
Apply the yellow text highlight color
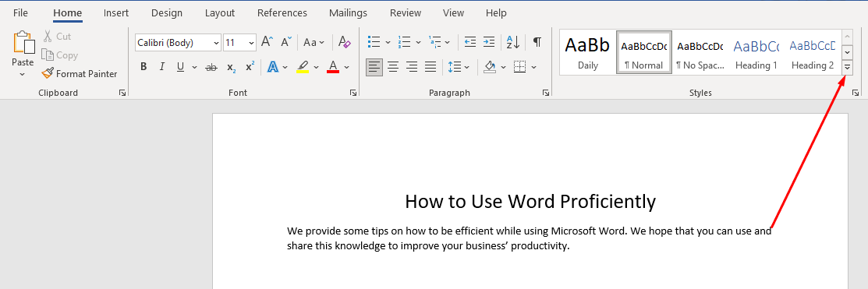[x=303, y=68]
